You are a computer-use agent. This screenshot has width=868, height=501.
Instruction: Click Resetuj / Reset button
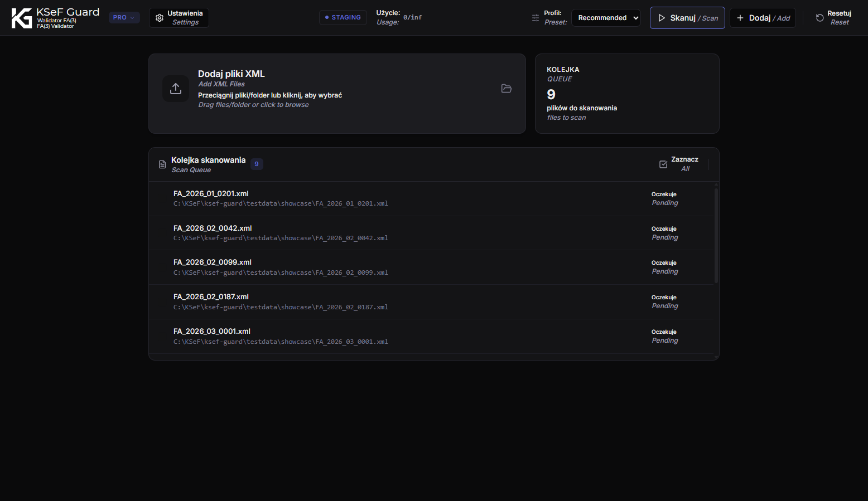(x=833, y=18)
